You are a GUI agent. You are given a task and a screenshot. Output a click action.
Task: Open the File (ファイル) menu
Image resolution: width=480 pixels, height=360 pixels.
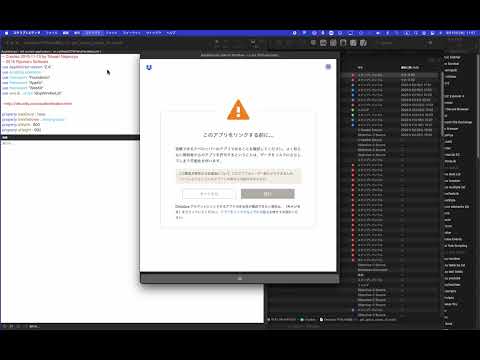pyautogui.click(x=51, y=33)
